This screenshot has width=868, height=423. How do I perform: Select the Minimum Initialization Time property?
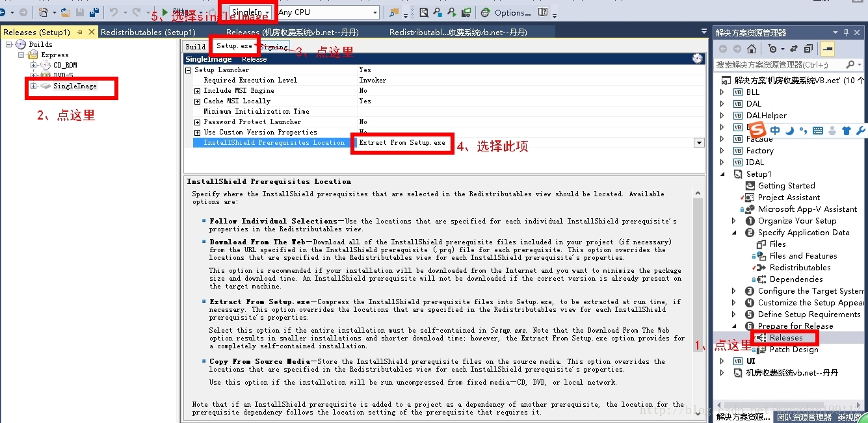point(256,111)
